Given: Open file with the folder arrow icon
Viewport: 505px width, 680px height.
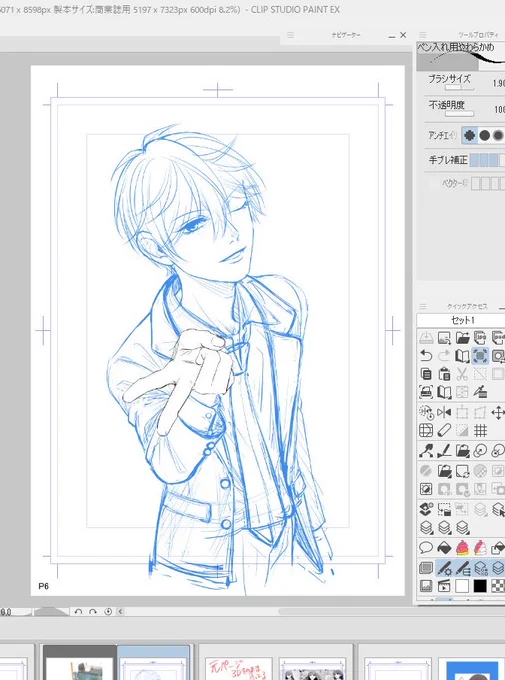Looking at the screenshot, I should point(462,337).
